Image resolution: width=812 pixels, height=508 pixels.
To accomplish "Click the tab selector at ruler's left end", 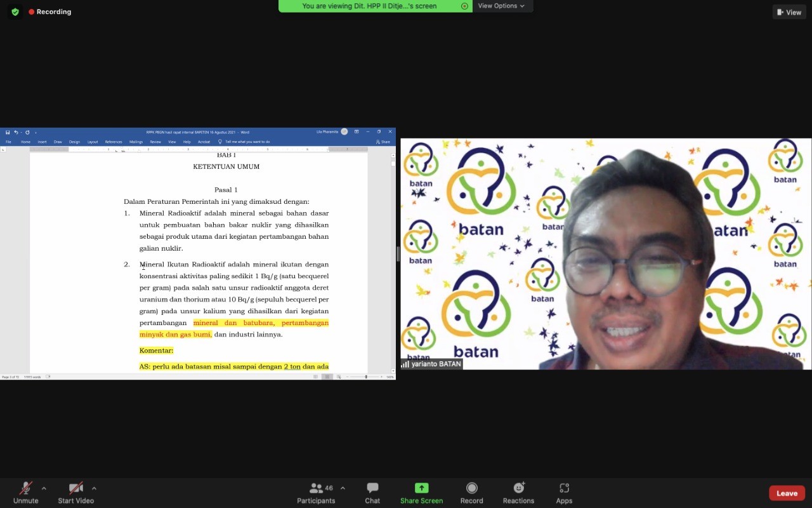I will 3,149.
